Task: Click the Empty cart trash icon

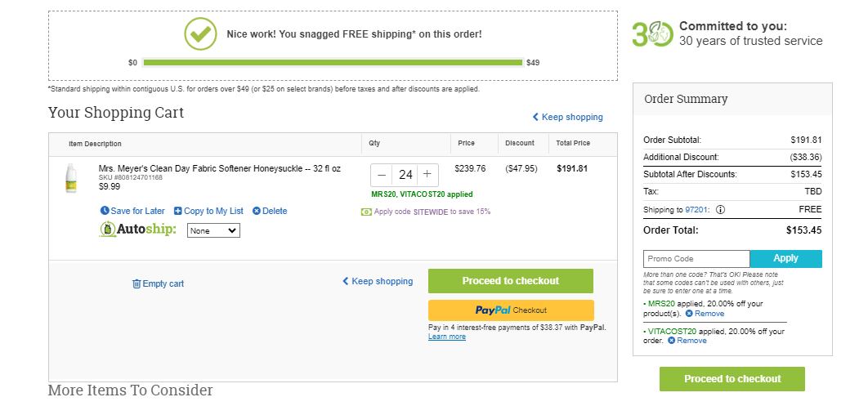Action: pyautogui.click(x=136, y=283)
